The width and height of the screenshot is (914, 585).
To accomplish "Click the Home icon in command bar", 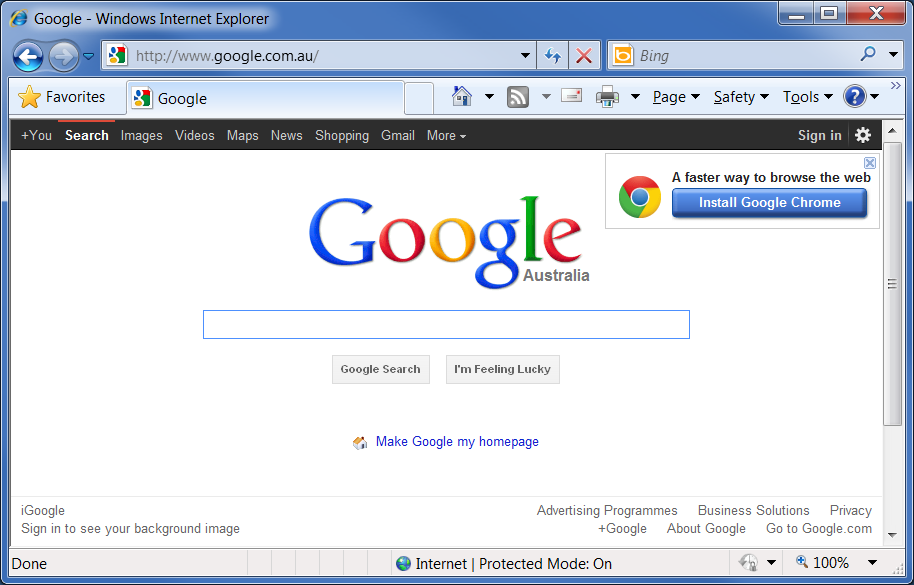I will pos(462,97).
